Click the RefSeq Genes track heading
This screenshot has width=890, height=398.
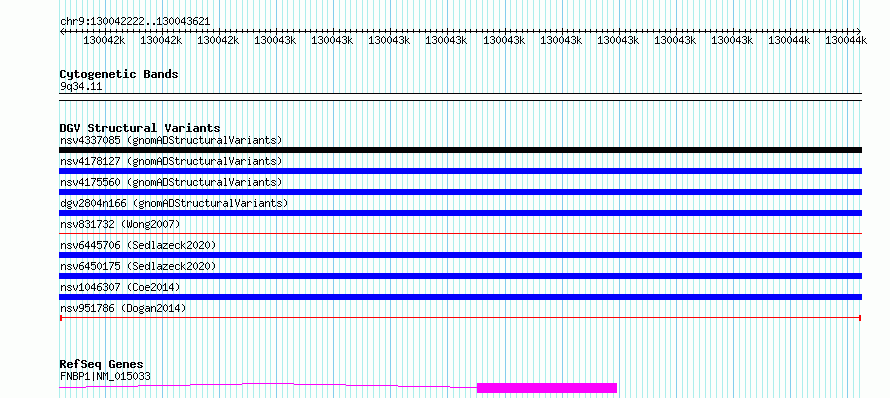click(x=102, y=364)
